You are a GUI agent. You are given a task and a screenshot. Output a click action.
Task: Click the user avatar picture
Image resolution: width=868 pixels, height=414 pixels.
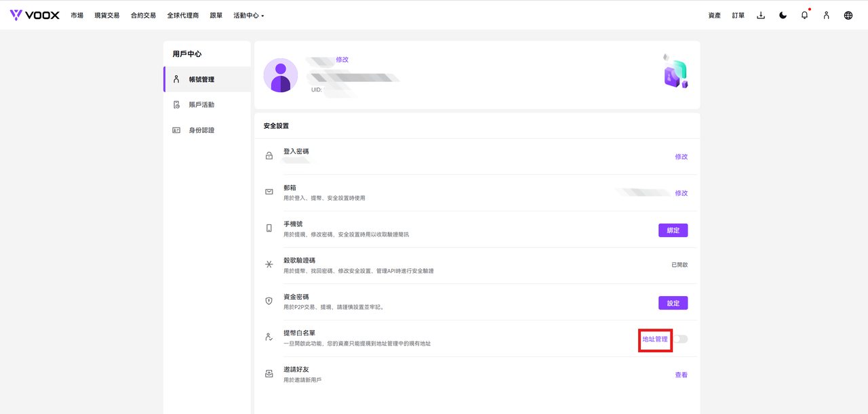point(281,75)
